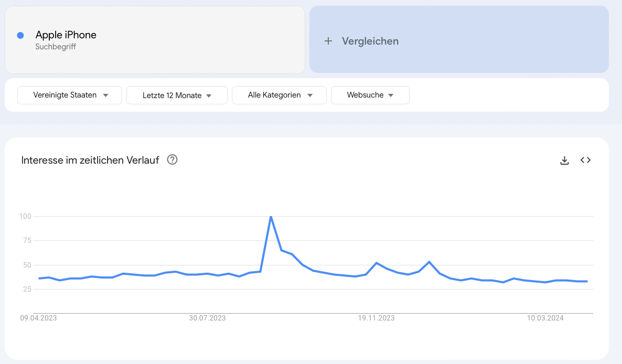Open help icon beside Interesse im zeitlichen Verlauf
Screen dimensions: 622x364
click(172, 160)
